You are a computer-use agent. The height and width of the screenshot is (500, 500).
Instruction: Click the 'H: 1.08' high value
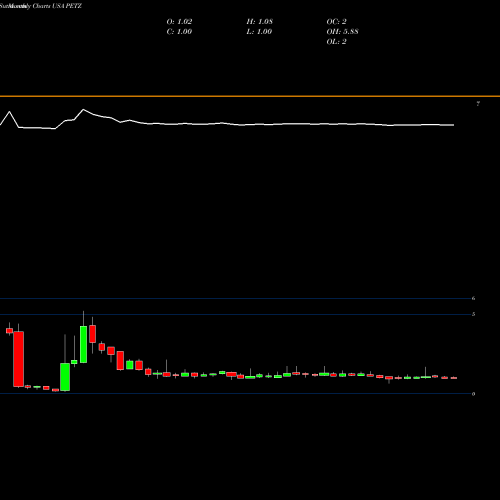click(x=260, y=22)
